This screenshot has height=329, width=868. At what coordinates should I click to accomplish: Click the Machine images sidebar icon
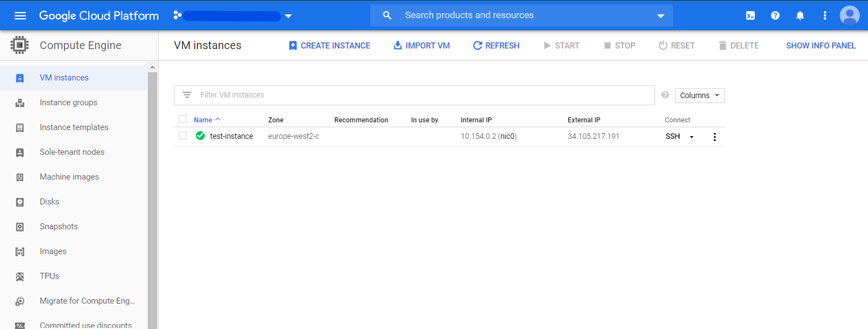click(20, 177)
